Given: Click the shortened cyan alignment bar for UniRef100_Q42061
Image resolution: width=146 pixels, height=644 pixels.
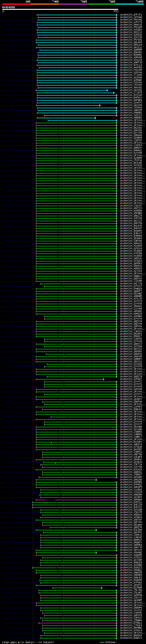Looking at the screenshot, I should (x=72, y=90).
